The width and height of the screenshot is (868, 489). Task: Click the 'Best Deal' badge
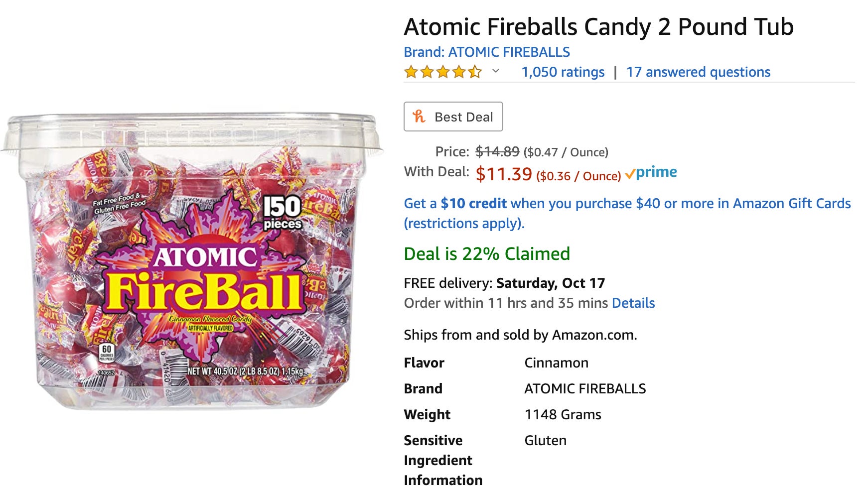[x=453, y=117]
